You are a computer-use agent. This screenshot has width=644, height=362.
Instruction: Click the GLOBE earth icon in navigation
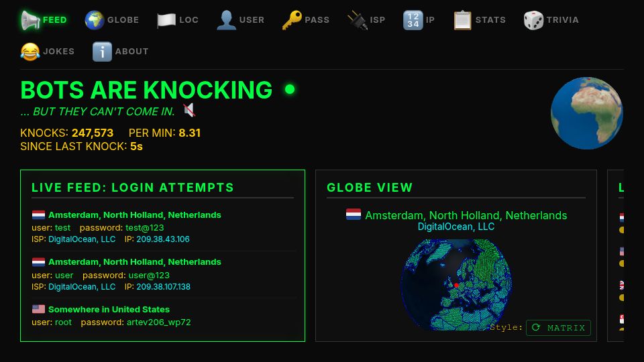[95, 20]
